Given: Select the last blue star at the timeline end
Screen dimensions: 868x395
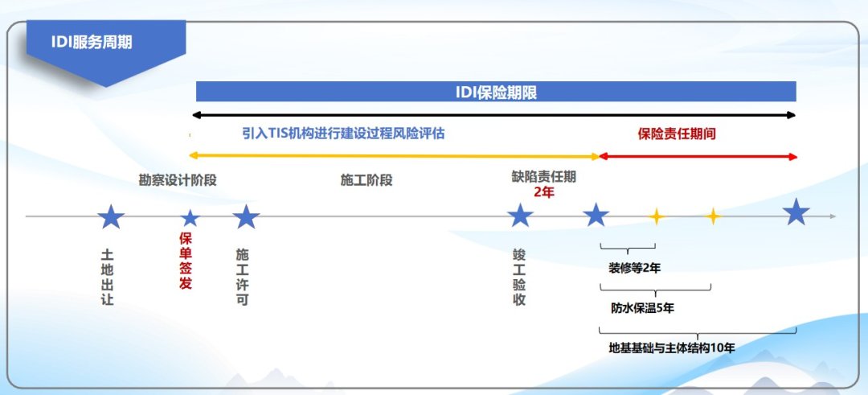Looking at the screenshot, I should [x=796, y=213].
